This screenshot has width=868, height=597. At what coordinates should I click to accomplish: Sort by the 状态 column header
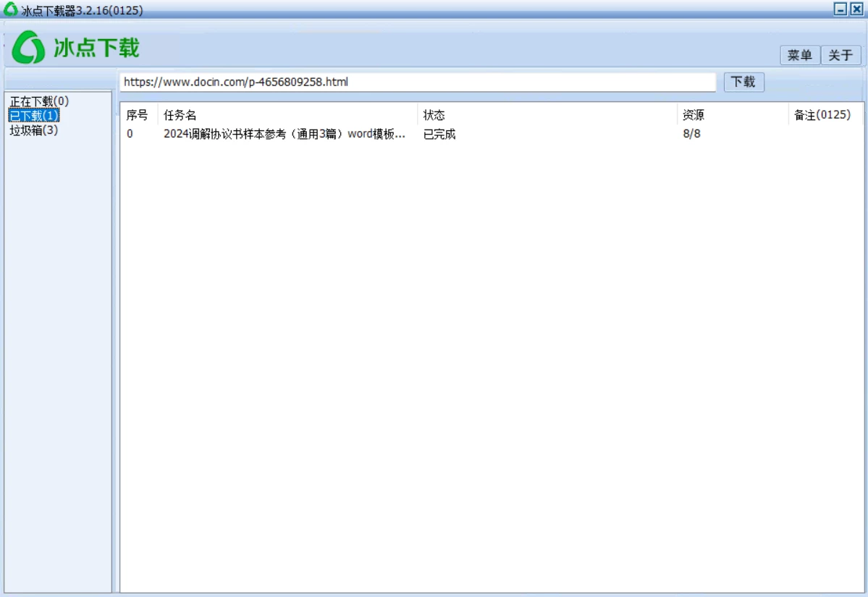coord(547,115)
